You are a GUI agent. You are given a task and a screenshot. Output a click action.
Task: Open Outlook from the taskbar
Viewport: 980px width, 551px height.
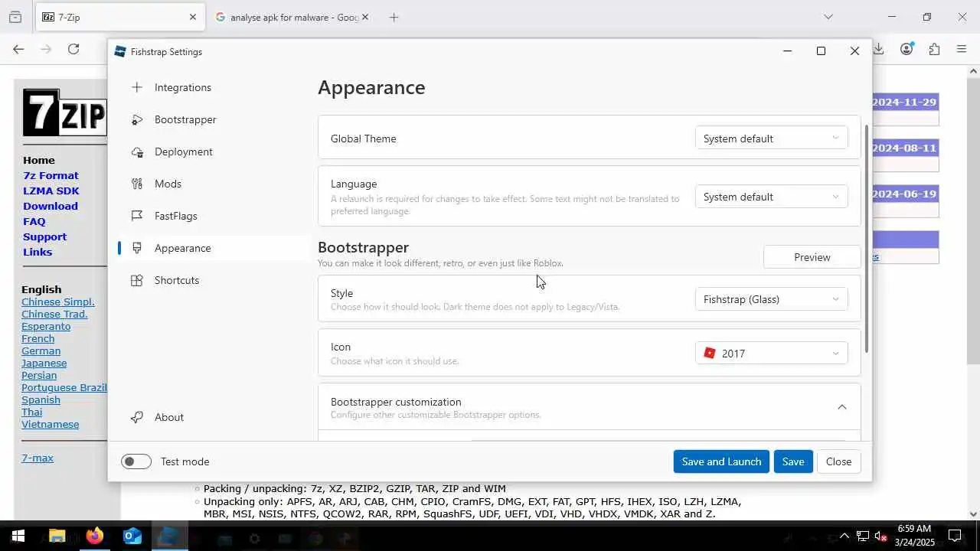pyautogui.click(x=132, y=536)
